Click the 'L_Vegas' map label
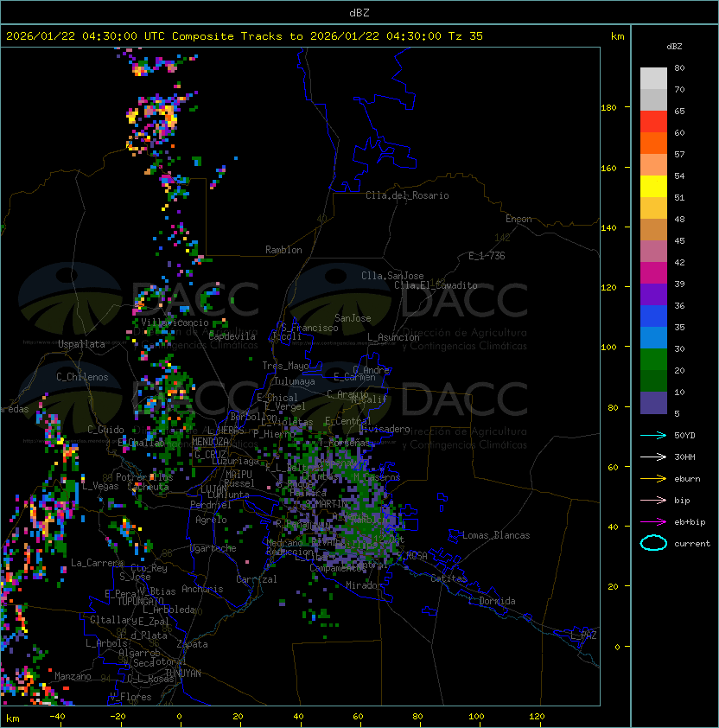This screenshot has height=728, width=719. coord(100,486)
